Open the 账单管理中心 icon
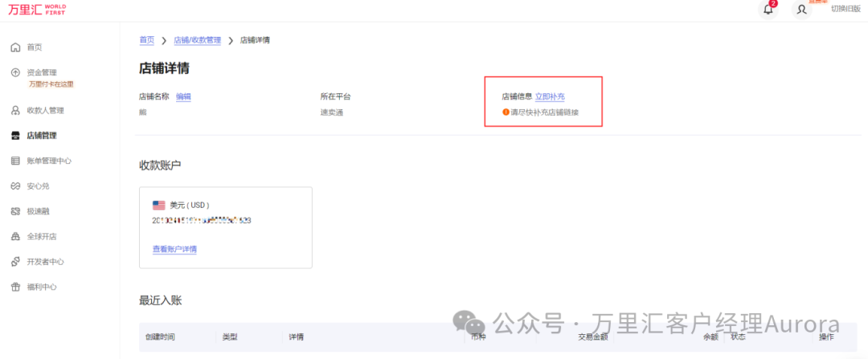Screen dimensions: 868x359 click(x=15, y=161)
